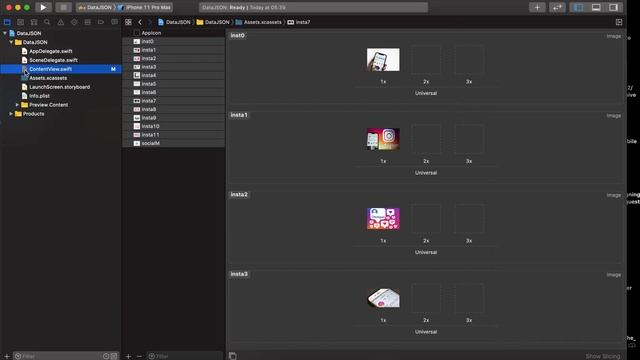This screenshot has width=640, height=360.
Task: Add a new file with navigator plus button
Action: pyautogui.click(x=7, y=356)
